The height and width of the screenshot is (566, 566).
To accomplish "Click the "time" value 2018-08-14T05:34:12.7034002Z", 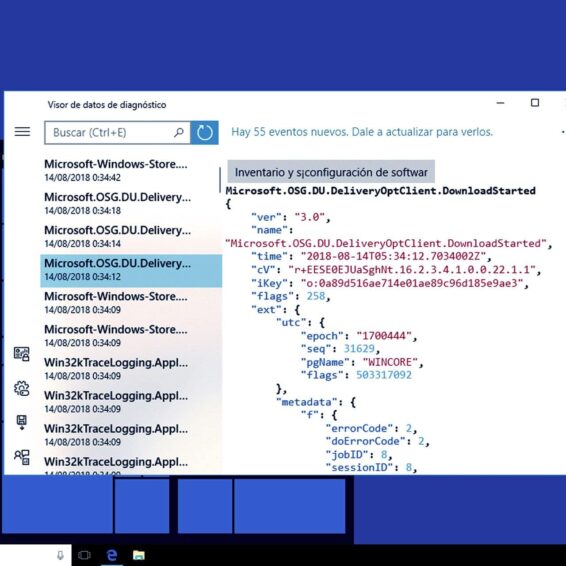I will [393, 257].
